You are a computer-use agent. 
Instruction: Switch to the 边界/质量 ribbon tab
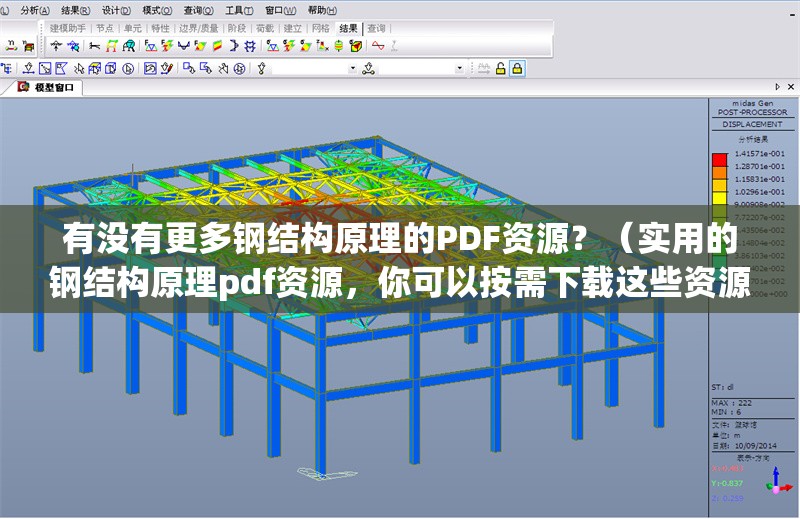198,29
